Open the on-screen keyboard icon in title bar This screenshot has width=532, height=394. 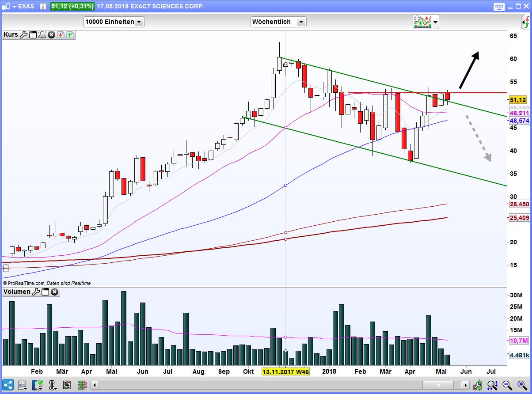[x=499, y=7]
